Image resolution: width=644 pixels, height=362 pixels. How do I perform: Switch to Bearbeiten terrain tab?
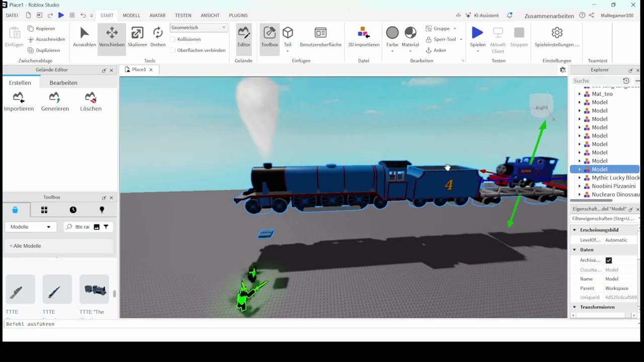pos(63,82)
